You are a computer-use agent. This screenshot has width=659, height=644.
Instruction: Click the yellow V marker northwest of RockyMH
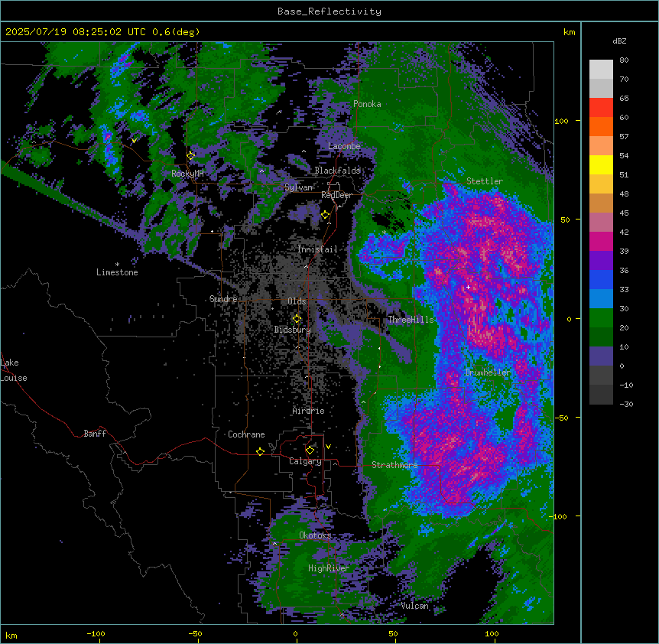click(134, 141)
